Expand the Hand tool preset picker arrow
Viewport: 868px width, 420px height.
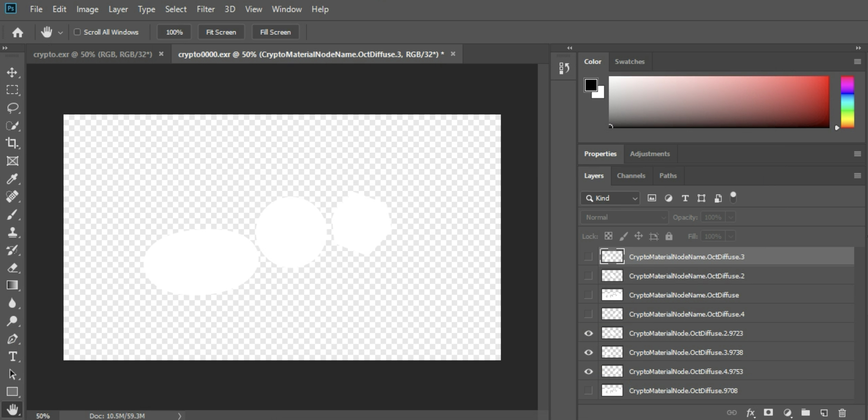(x=60, y=33)
